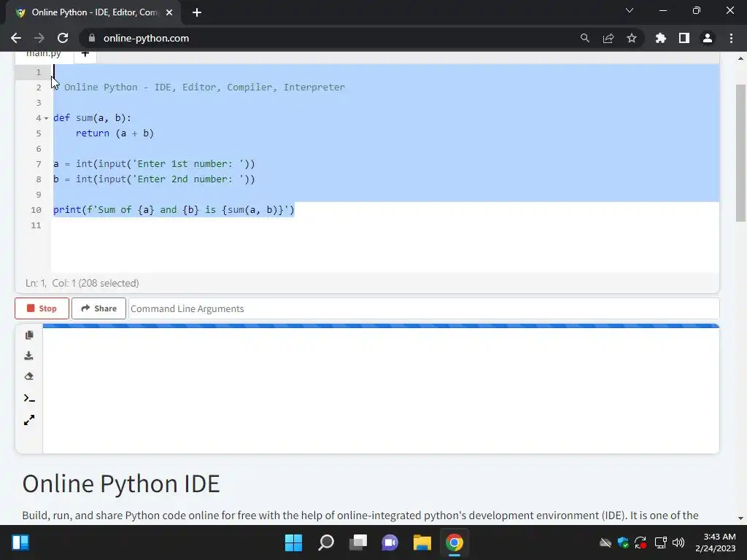
Task: Stop the running program
Action: pyautogui.click(x=42, y=308)
